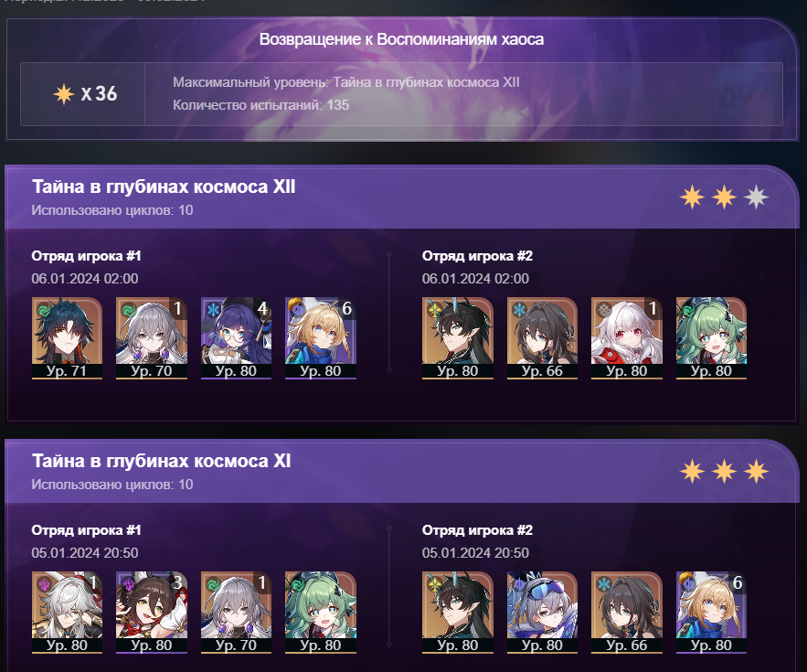This screenshot has height=672, width=807.
Task: Select Bronya portrait in floor XI squad 1
Action: (236, 613)
